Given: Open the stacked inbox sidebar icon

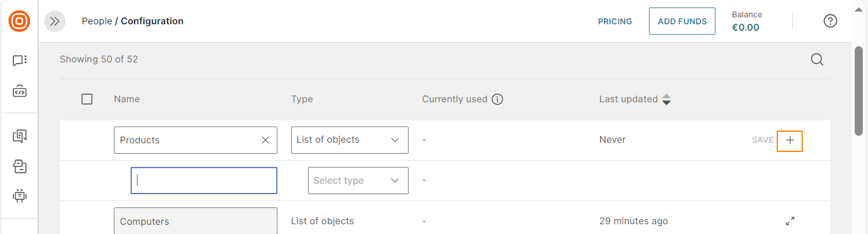Looking at the screenshot, I should [x=20, y=167].
